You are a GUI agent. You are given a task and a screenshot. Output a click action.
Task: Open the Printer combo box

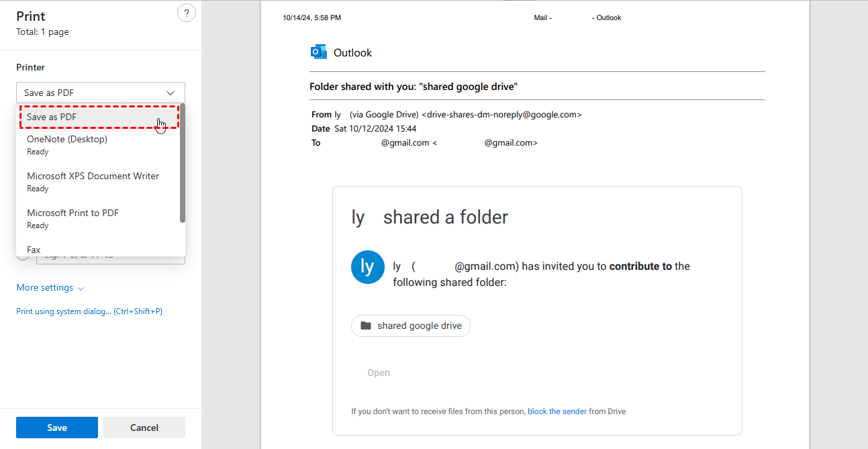94,93
